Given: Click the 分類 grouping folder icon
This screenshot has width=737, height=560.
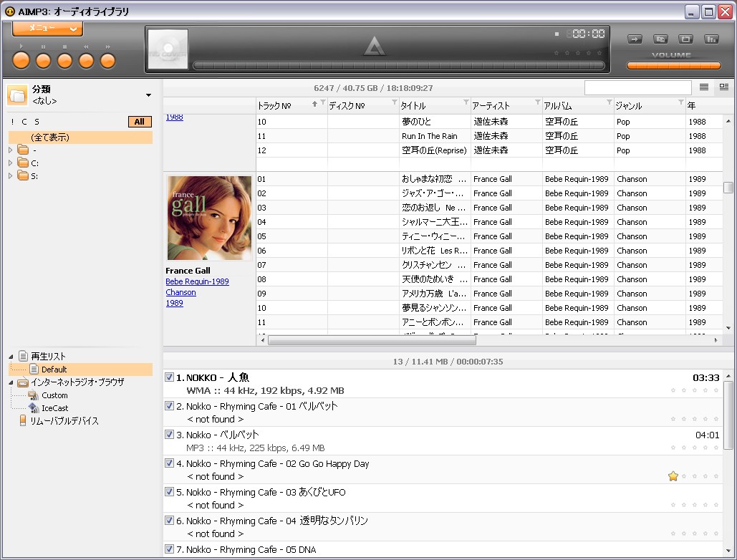Looking at the screenshot, I should [x=17, y=95].
